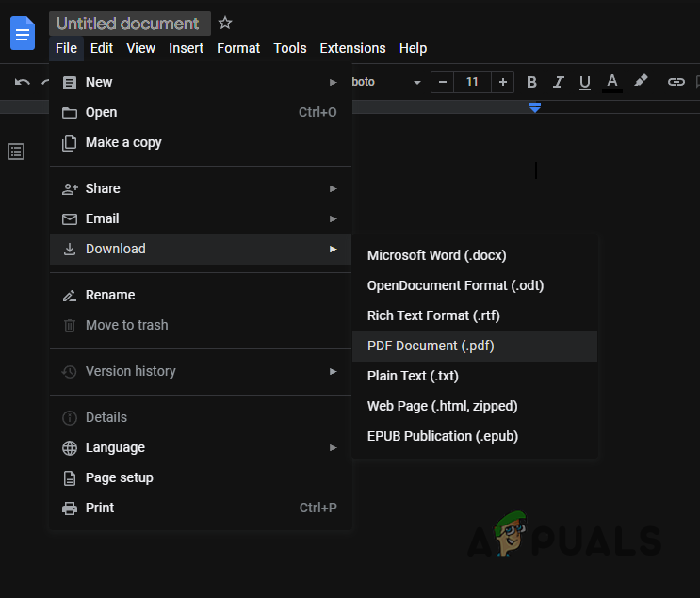Download as Rich Text Format (.rtf)
700x598 pixels.
pos(475,316)
